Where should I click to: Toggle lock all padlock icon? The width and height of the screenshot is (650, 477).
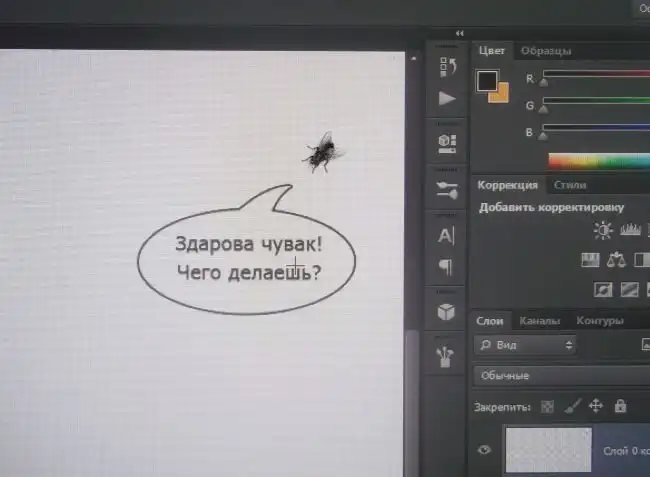coord(620,406)
